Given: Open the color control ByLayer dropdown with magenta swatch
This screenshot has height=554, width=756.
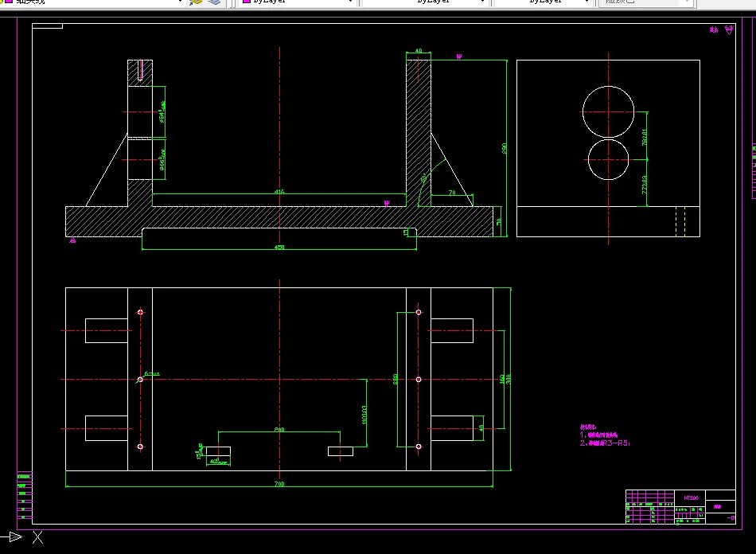Looking at the screenshot, I should [298, 2].
